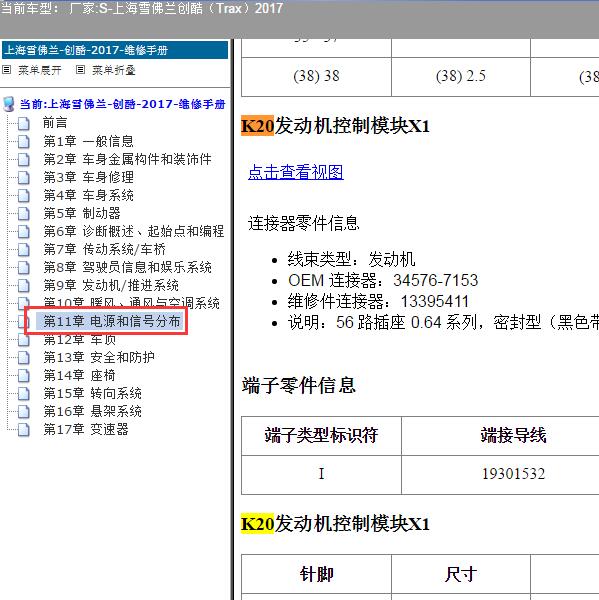Screen dimensions: 599x600
Task: Click the 维修件连接器: 13395411 line
Action: pyautogui.click(x=378, y=302)
